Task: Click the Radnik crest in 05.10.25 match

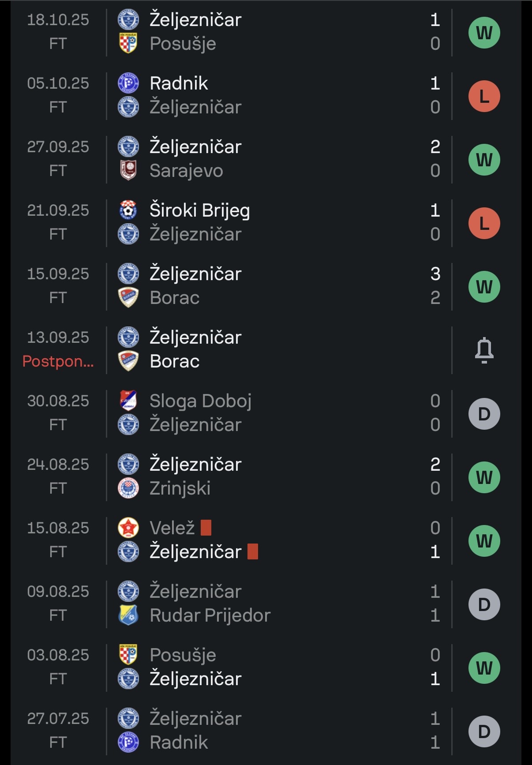Action: pos(128,83)
